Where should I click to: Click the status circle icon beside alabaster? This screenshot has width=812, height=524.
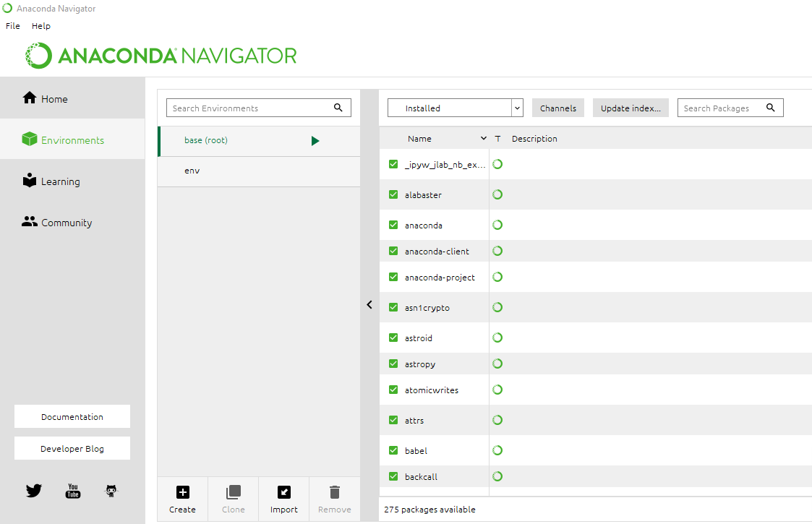pos(497,194)
